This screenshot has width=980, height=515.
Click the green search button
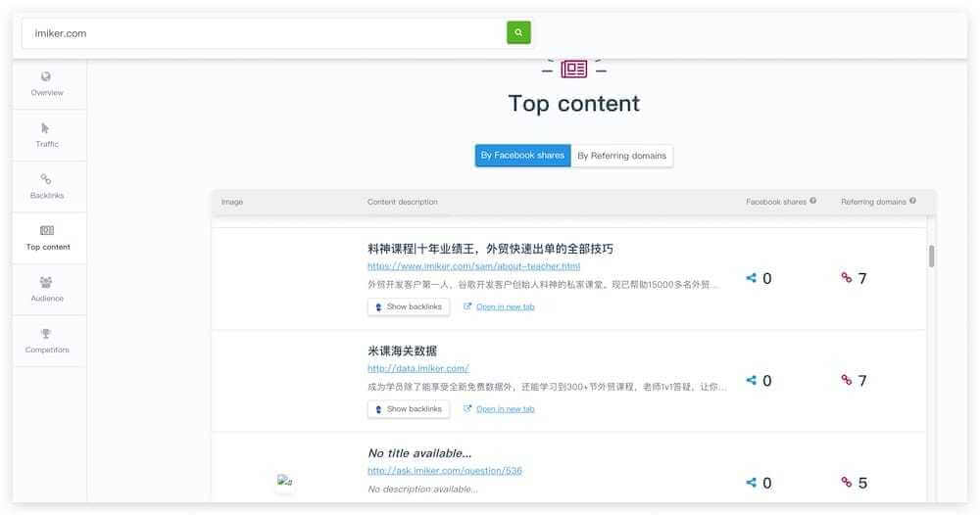(518, 32)
